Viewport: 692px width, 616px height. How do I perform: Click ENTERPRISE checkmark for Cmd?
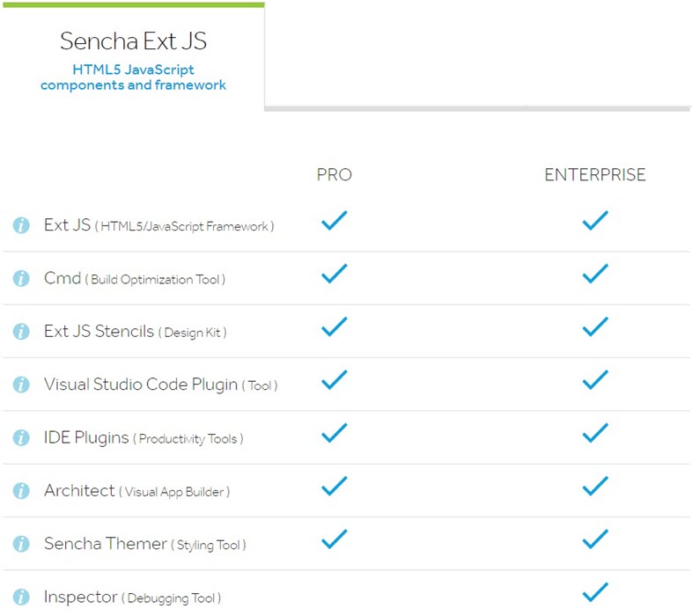tap(595, 274)
